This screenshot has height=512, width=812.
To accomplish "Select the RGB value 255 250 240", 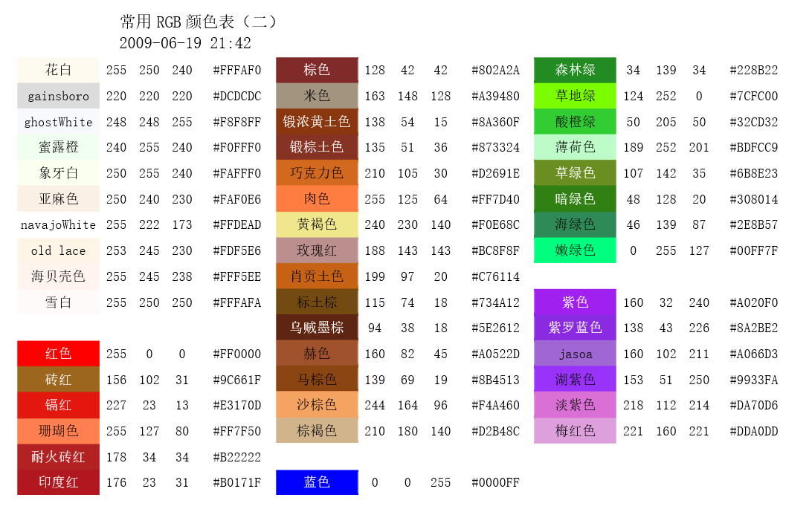I will point(149,70).
